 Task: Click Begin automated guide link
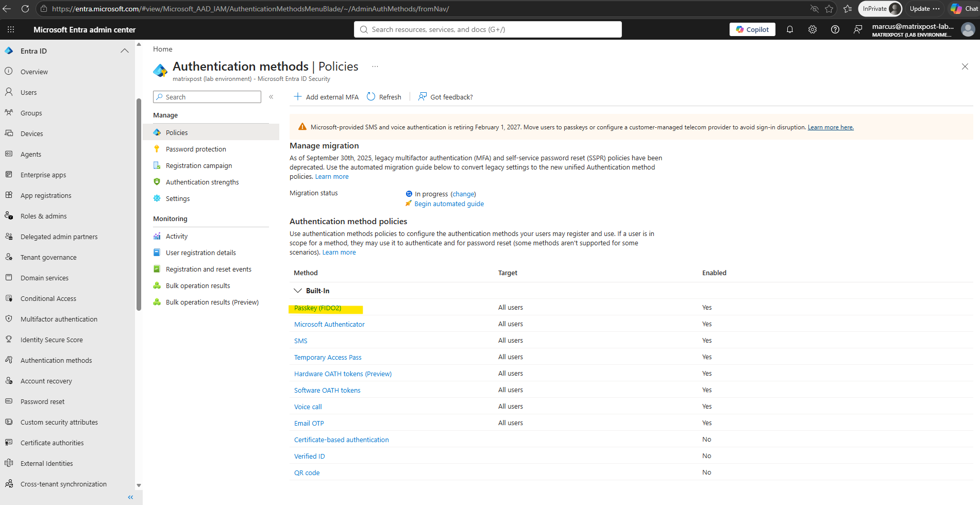click(449, 204)
